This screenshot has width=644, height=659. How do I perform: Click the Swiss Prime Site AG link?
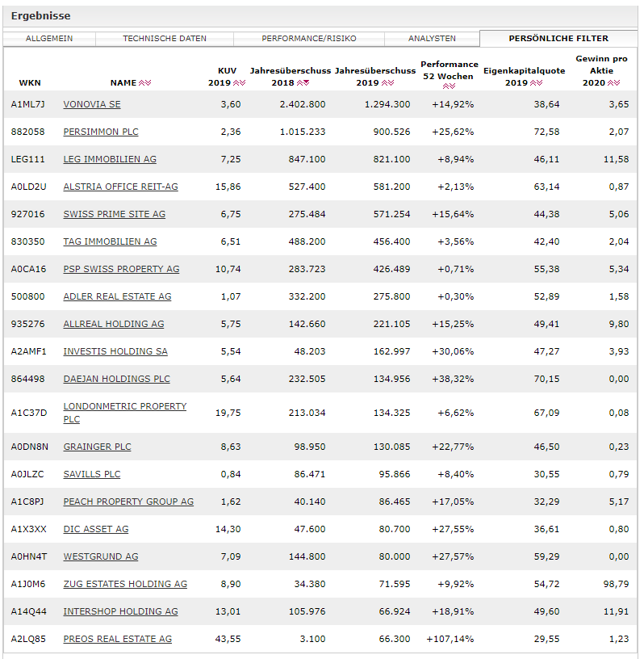coord(114,214)
